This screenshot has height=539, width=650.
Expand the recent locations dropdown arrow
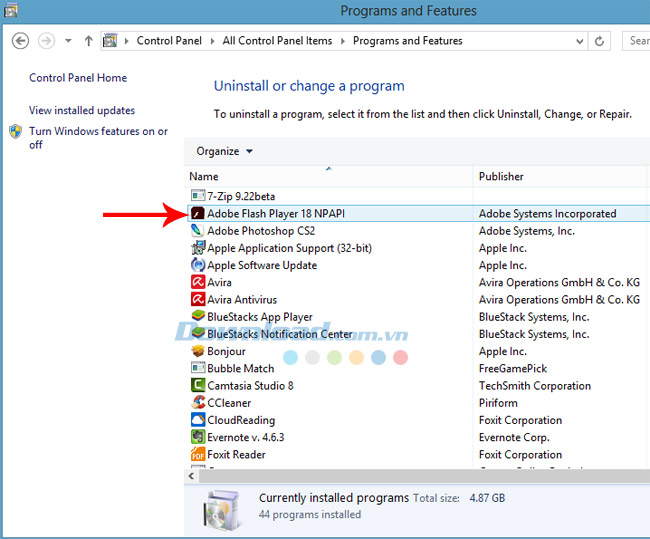point(68,41)
